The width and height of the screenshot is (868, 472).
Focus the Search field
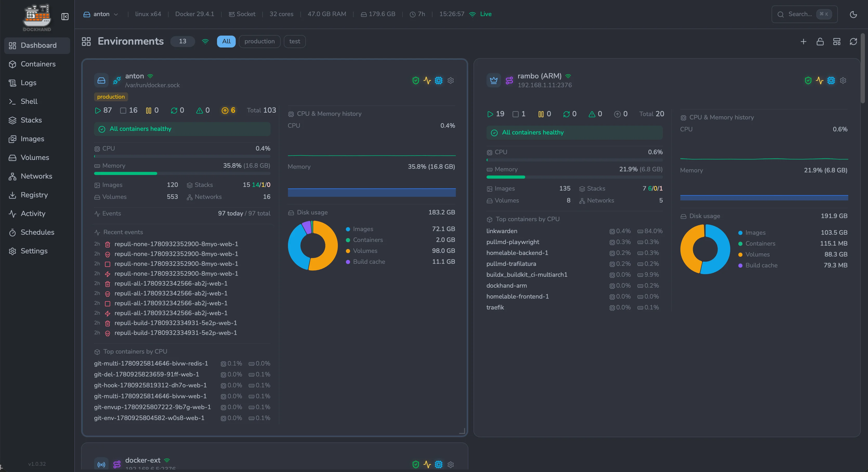[x=804, y=14]
